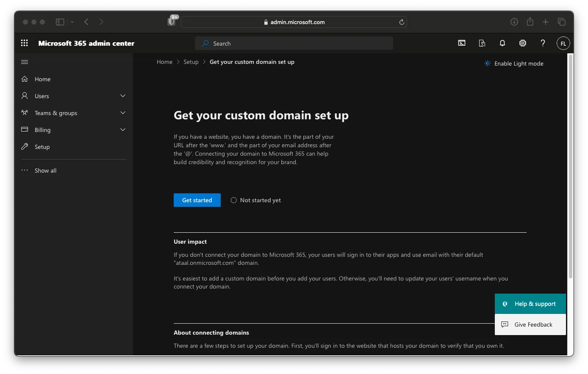The image size is (588, 374).
Task: Click the Users person icon in sidebar
Action: coord(25,96)
